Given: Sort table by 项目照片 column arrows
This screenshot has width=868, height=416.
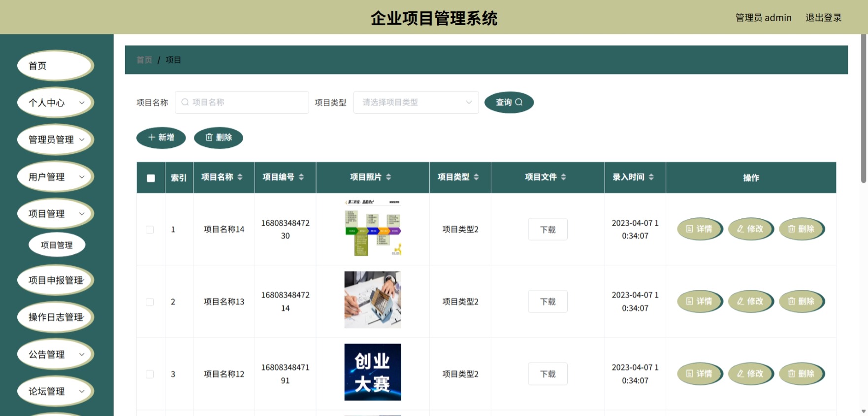Looking at the screenshot, I should [388, 177].
